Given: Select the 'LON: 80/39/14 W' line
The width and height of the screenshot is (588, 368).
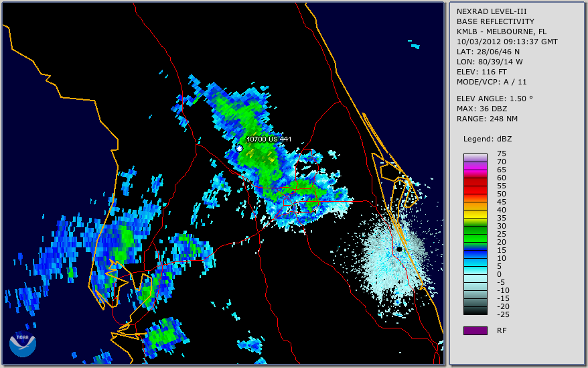Looking at the screenshot, I should pos(490,62).
